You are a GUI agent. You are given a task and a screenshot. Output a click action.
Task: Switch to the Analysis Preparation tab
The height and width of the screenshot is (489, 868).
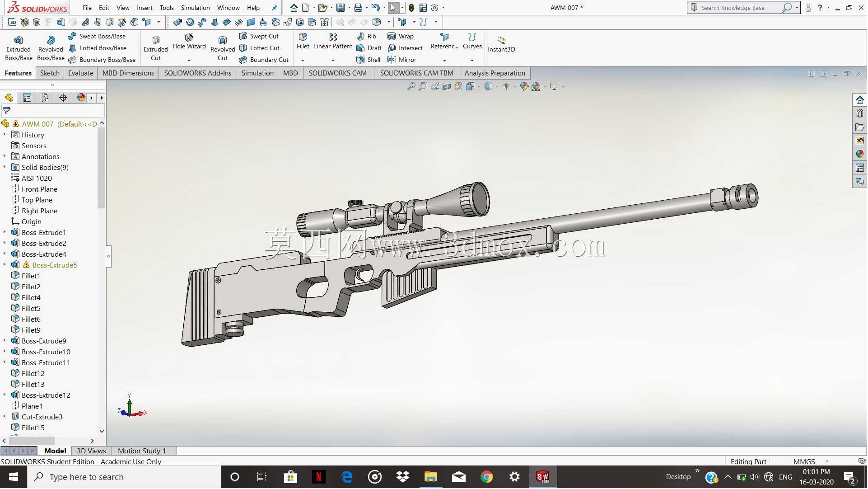coord(495,73)
